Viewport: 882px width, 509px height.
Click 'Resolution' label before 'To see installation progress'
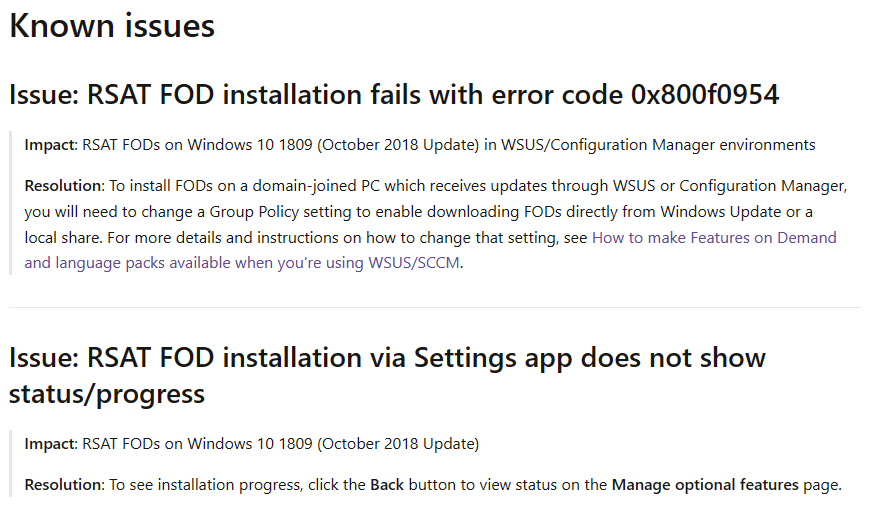tap(64, 485)
